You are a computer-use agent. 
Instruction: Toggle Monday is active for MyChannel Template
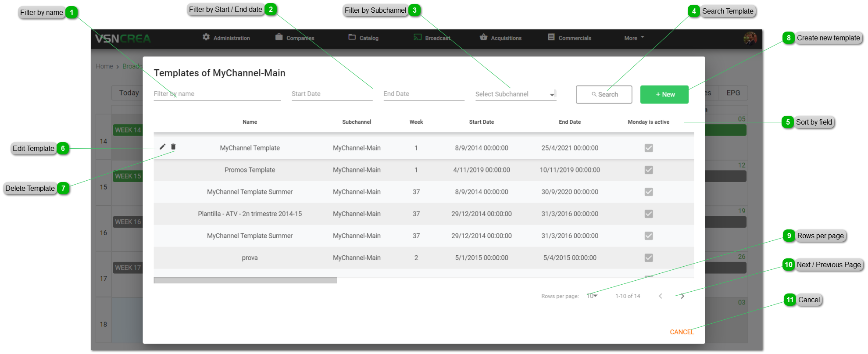click(648, 148)
